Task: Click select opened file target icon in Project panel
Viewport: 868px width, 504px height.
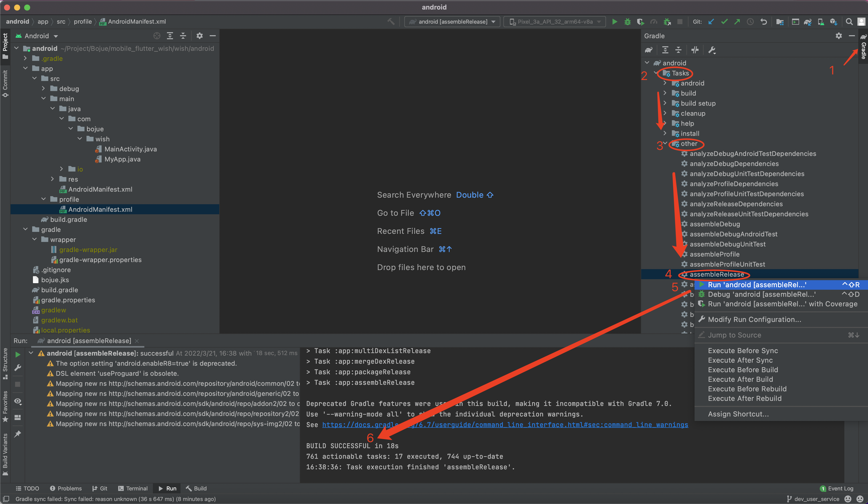Action: [x=157, y=36]
